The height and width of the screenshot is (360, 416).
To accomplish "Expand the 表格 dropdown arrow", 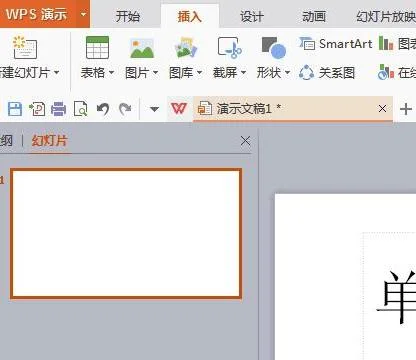I will (x=111, y=72).
